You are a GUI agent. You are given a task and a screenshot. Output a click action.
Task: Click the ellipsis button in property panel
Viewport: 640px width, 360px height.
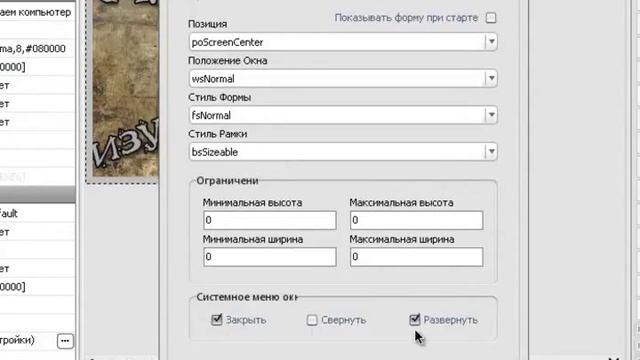(x=65, y=341)
